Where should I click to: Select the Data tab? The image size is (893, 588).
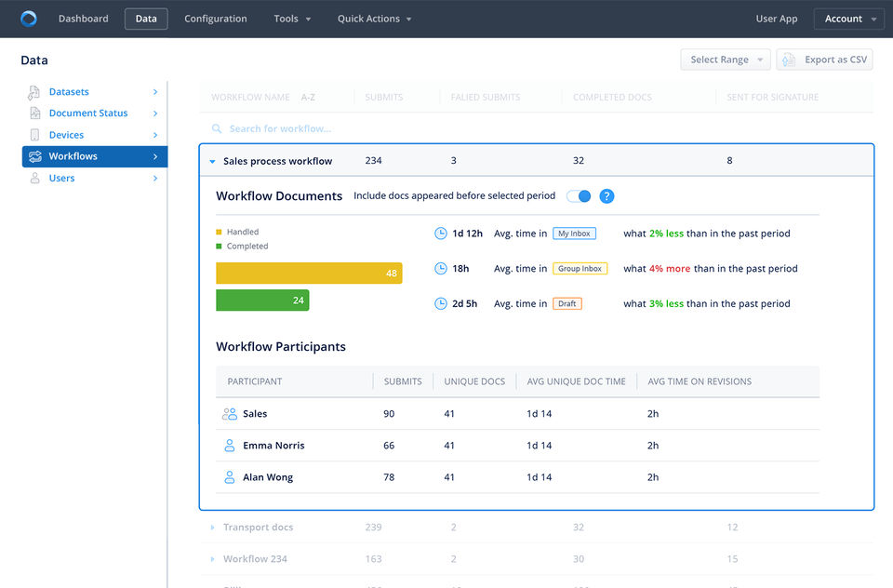click(146, 19)
